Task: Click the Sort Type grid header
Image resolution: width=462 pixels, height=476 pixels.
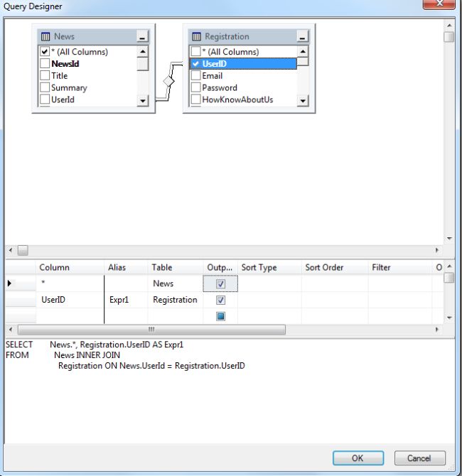Action: click(x=269, y=267)
